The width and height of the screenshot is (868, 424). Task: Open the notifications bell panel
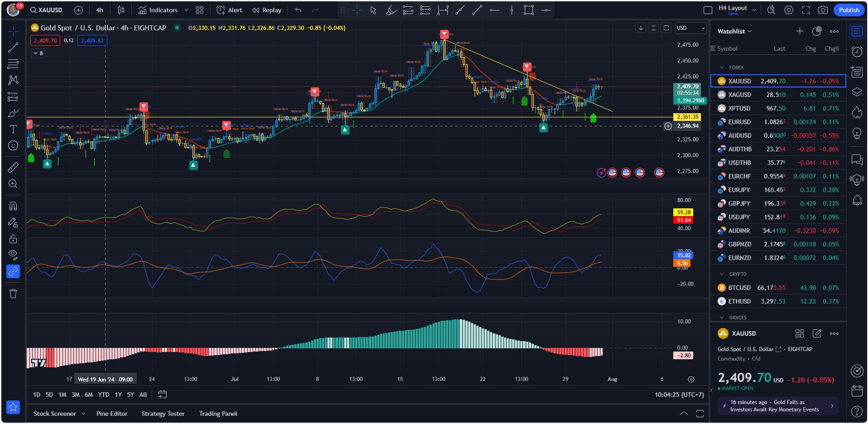click(x=857, y=200)
